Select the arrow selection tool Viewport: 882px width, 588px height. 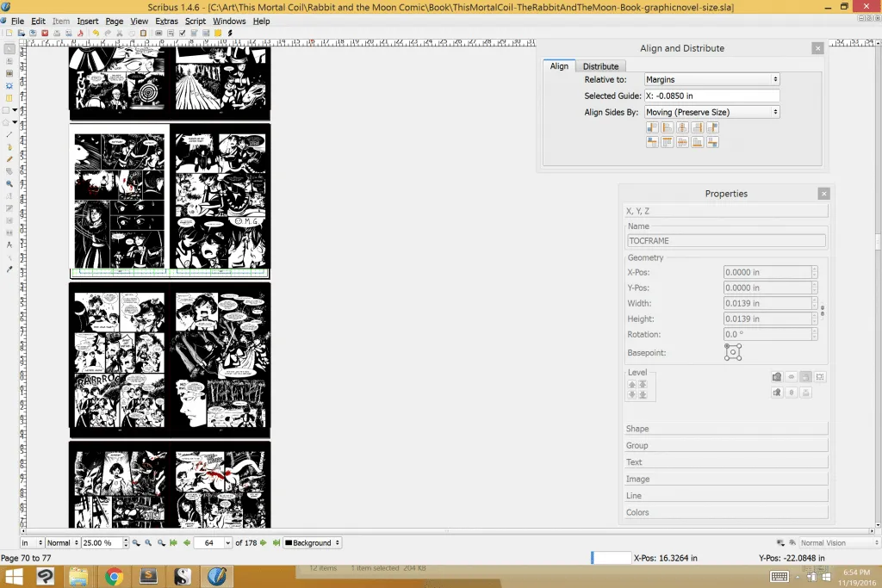[x=9, y=49]
